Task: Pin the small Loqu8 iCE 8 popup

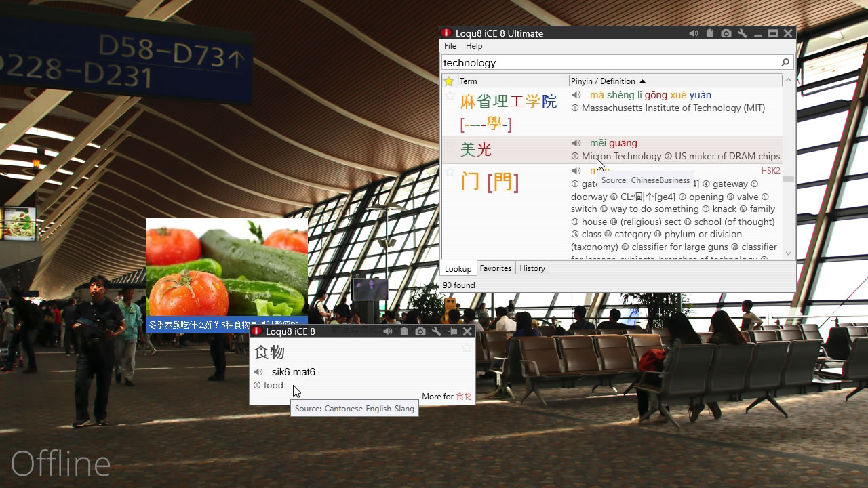Action: click(x=452, y=331)
